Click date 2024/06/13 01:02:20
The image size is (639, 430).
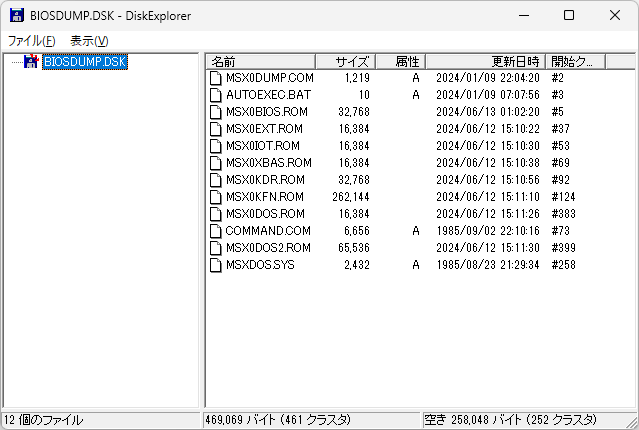pos(488,112)
